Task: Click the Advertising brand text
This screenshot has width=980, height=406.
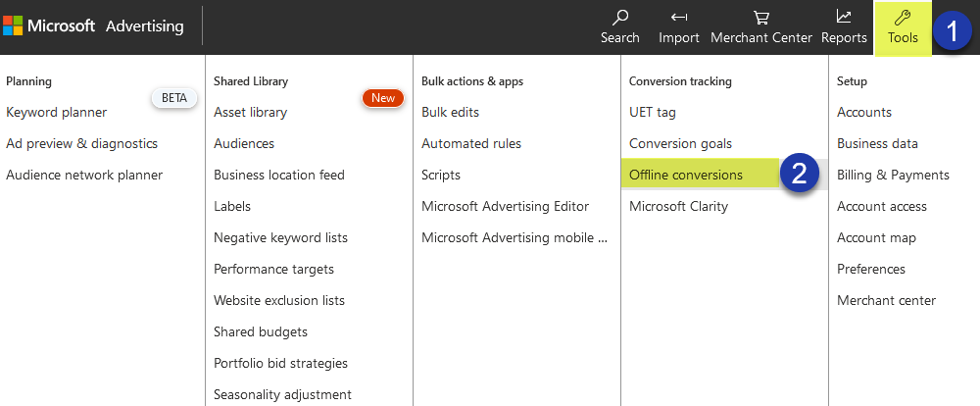Action: (x=145, y=26)
